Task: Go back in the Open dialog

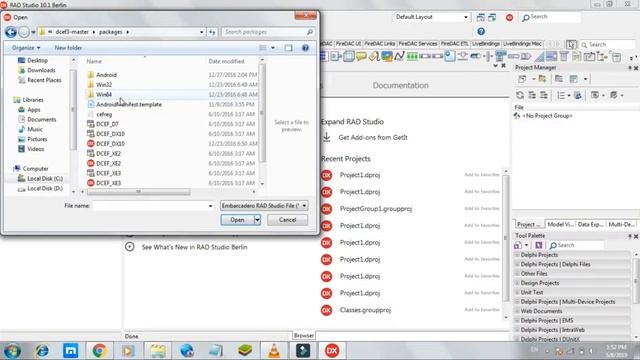Action: point(11,32)
